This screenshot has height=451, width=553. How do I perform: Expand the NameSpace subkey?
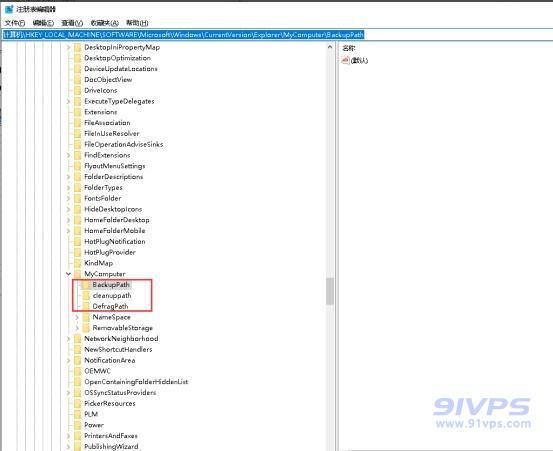77,317
